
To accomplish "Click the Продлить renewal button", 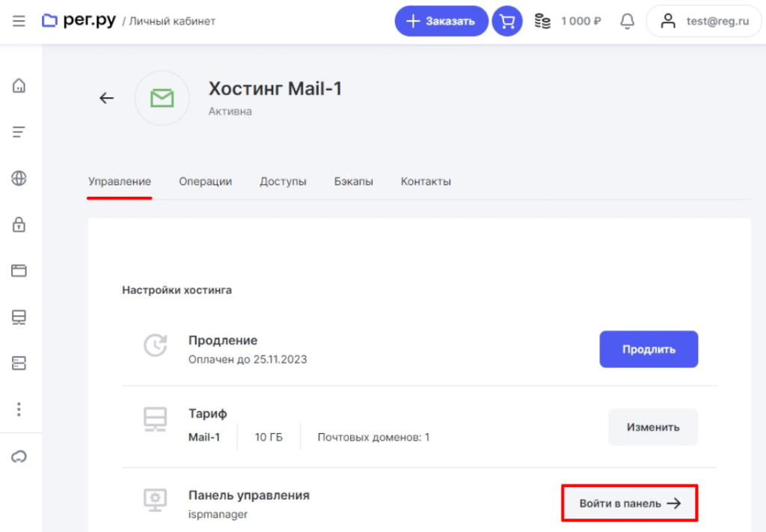I will pyautogui.click(x=649, y=349).
